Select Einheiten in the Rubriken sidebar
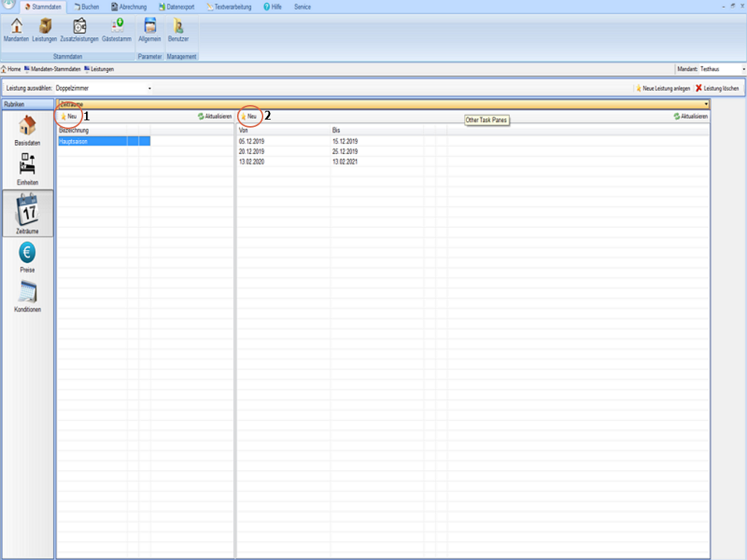The height and width of the screenshot is (560, 747). (x=28, y=170)
